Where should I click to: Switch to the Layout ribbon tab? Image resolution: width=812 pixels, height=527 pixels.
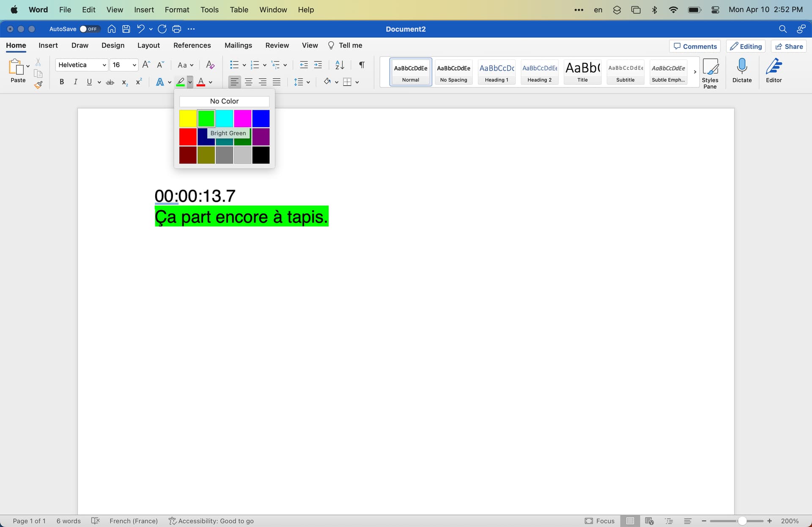point(148,45)
